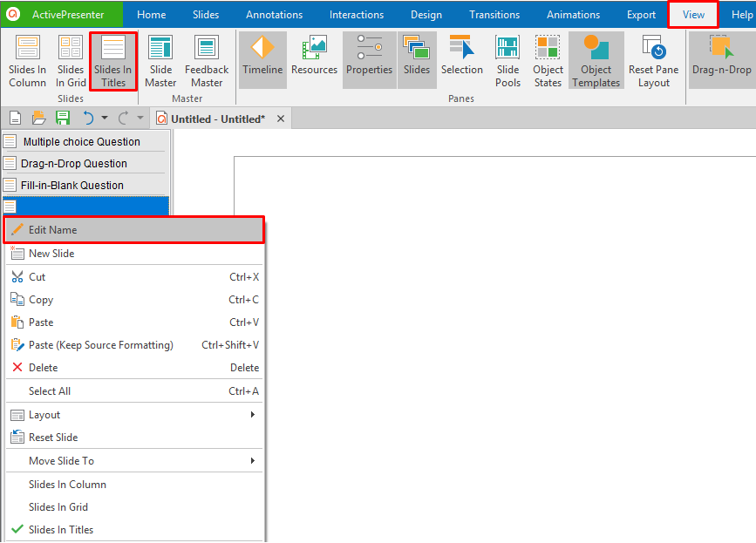Open the Slide Master view
Image resolution: width=756 pixels, height=543 pixels.
(x=160, y=61)
